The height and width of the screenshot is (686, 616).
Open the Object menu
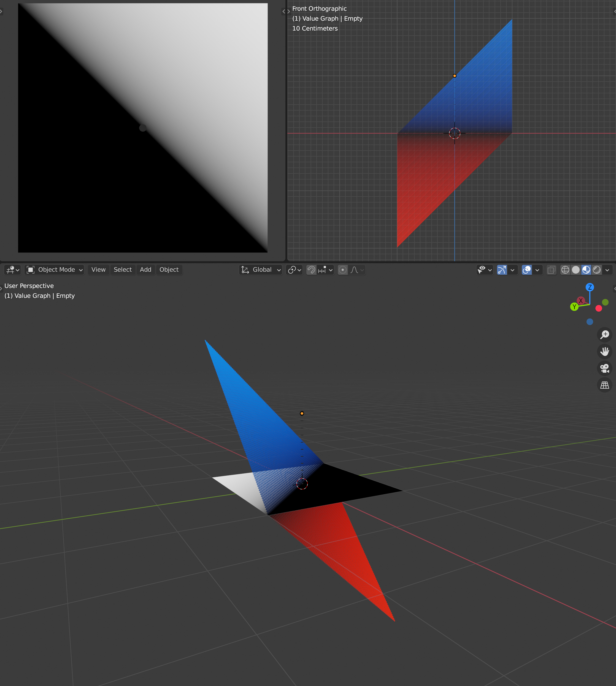point(169,269)
